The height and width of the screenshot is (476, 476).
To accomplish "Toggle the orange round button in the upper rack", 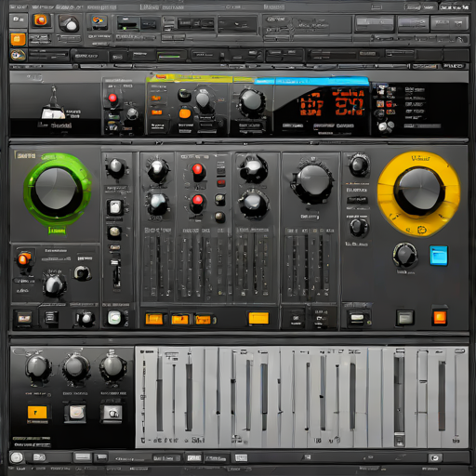I will tap(185, 113).
